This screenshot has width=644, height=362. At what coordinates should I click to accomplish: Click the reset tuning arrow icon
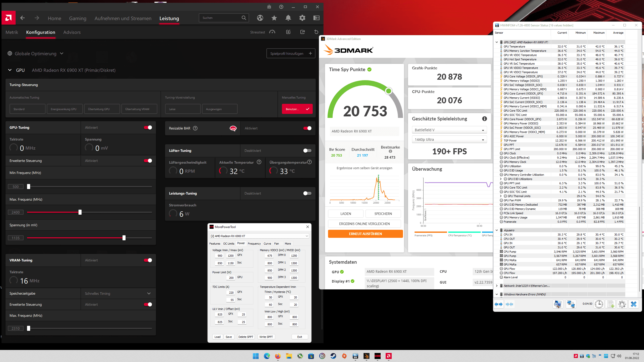click(x=316, y=32)
